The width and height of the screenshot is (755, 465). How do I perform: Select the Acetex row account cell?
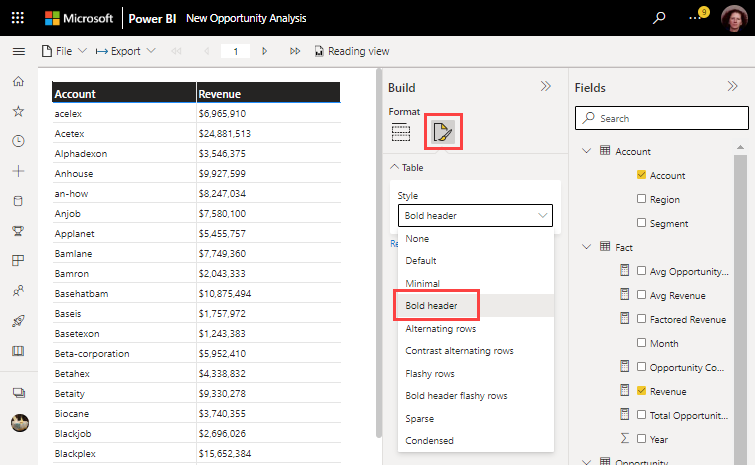point(124,133)
